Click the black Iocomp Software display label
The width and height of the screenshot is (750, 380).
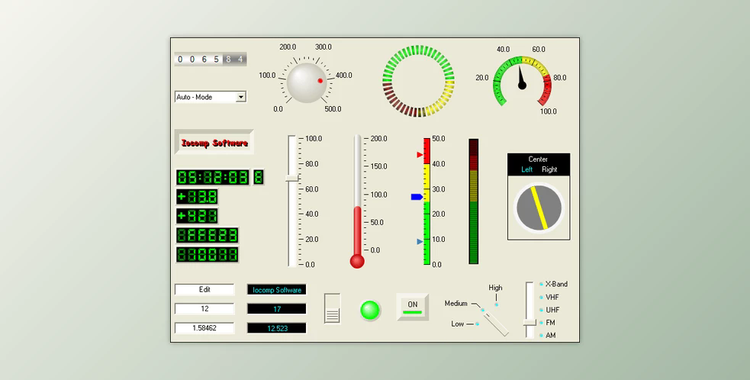(276, 290)
